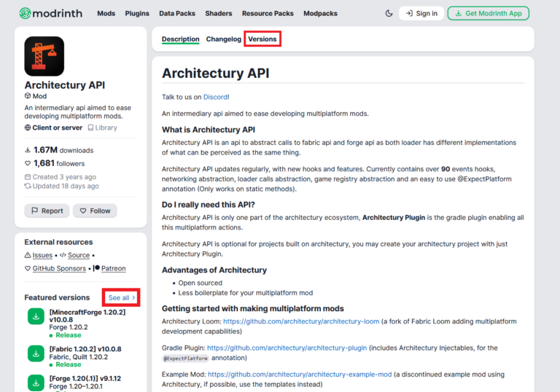Viewport: 560px width, 392px height.
Task: Click the Sign in button
Action: coord(421,13)
